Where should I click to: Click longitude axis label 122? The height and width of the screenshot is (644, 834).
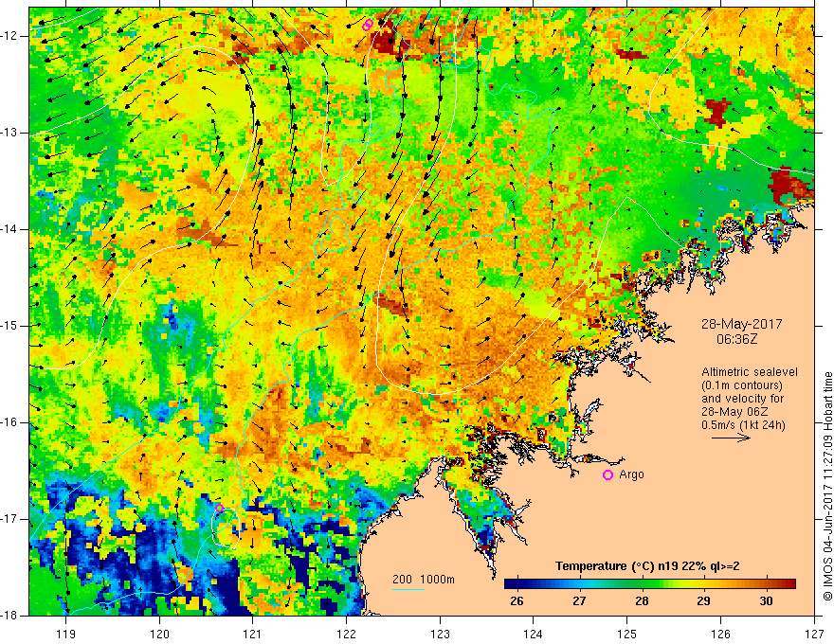(346, 634)
